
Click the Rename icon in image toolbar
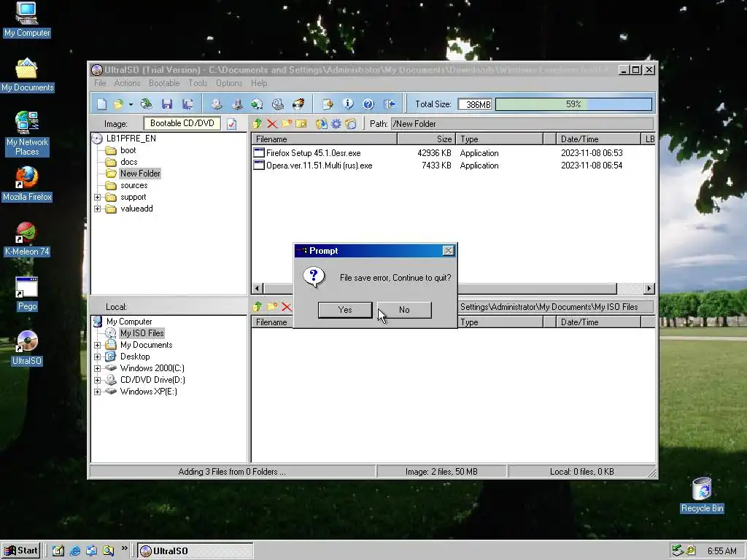pyautogui.click(x=301, y=124)
